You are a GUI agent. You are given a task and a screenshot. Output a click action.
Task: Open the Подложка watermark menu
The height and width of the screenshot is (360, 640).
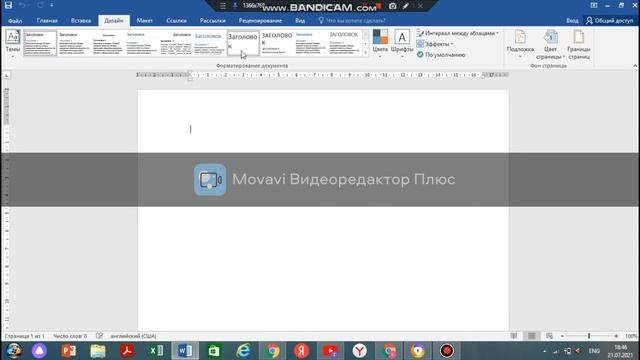pyautogui.click(x=520, y=43)
